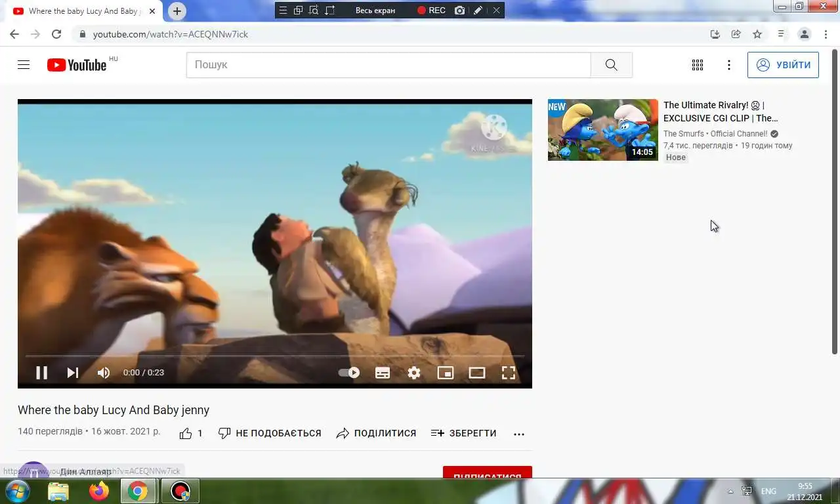Enable miniplayer mode

[x=446, y=373]
